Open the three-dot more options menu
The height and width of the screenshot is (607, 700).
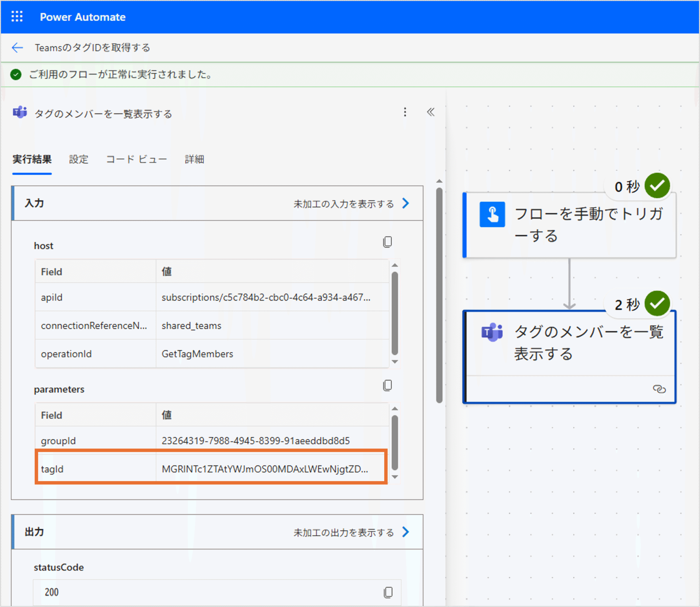tap(405, 112)
